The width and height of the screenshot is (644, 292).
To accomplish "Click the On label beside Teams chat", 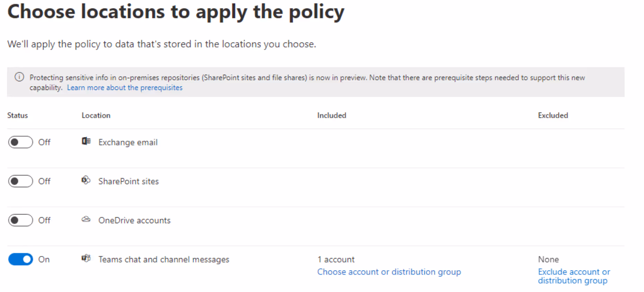I will (44, 259).
